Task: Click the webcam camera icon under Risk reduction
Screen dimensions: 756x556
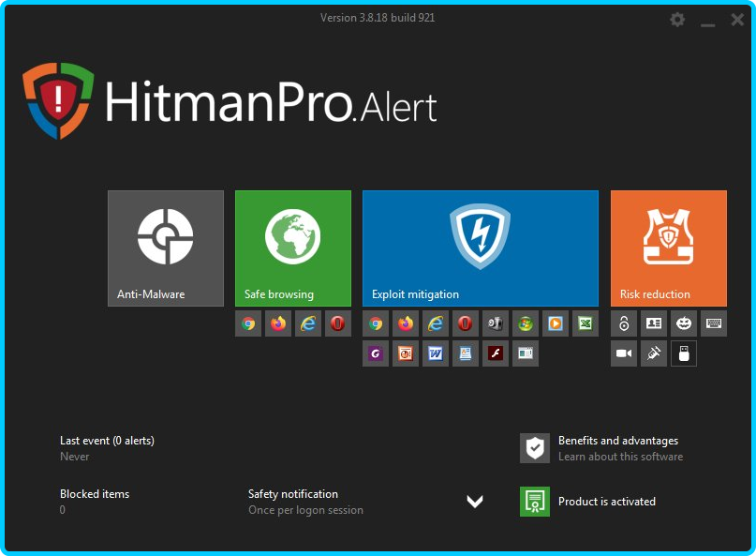Action: tap(624, 353)
